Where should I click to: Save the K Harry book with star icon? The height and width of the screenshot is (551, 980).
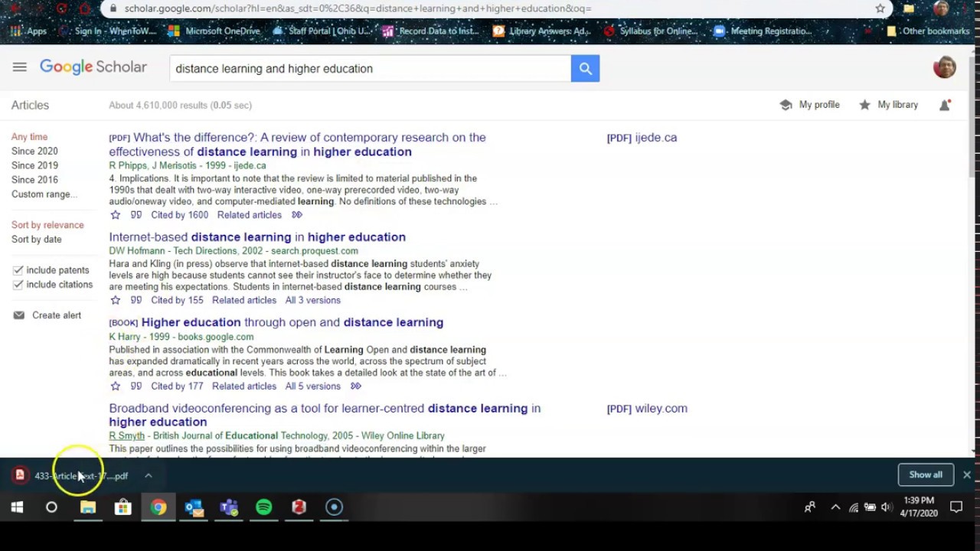click(116, 386)
